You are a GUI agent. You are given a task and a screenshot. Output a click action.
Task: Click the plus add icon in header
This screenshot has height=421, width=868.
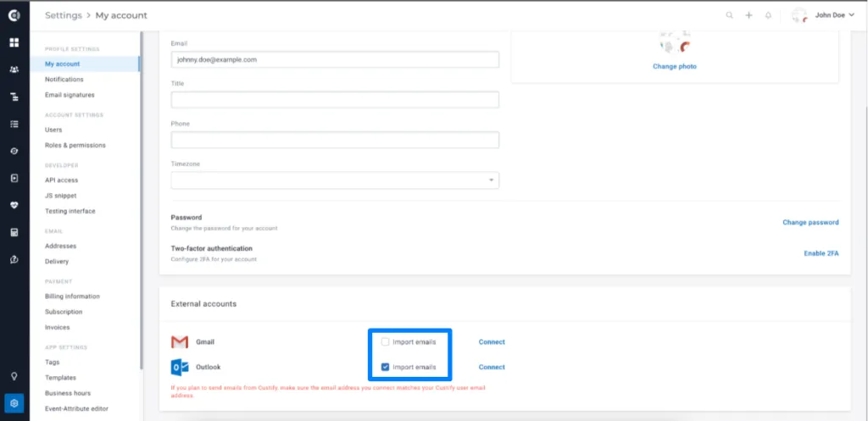pos(749,15)
